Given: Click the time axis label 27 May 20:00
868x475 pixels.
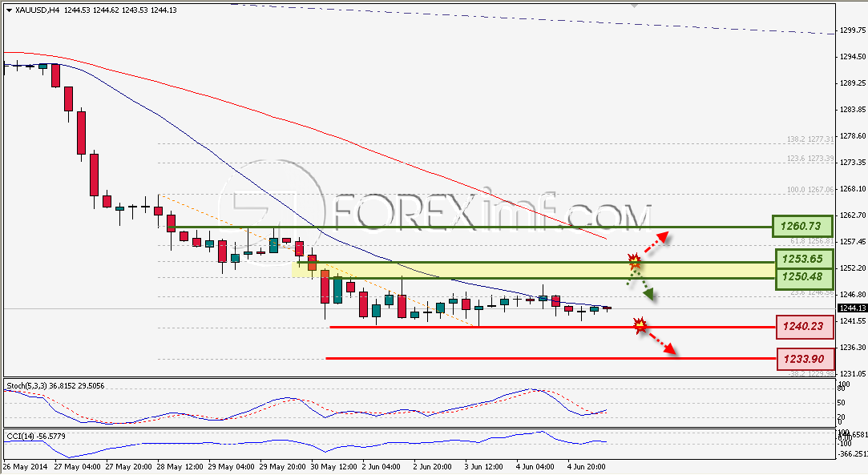Looking at the screenshot, I should pyautogui.click(x=128, y=467).
